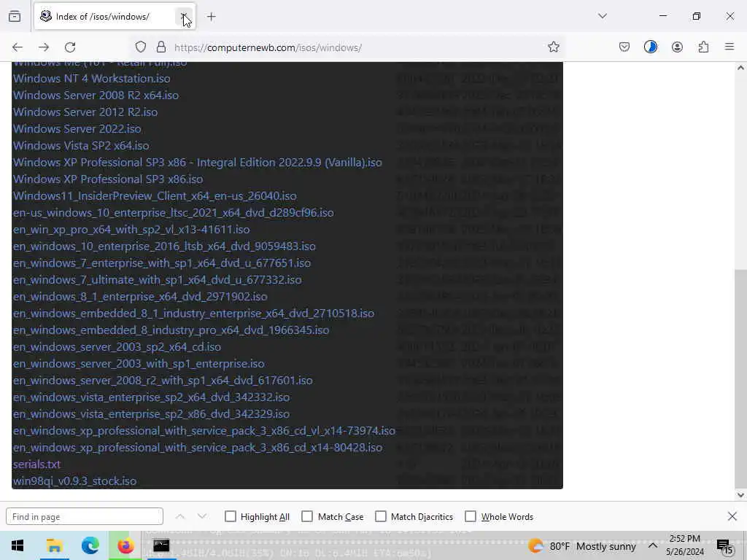Viewport: 747px width, 560px height.
Task: Click en_windows_vista_enterprise_sp2_x86_dvd_342329.iso
Action: pos(152,414)
